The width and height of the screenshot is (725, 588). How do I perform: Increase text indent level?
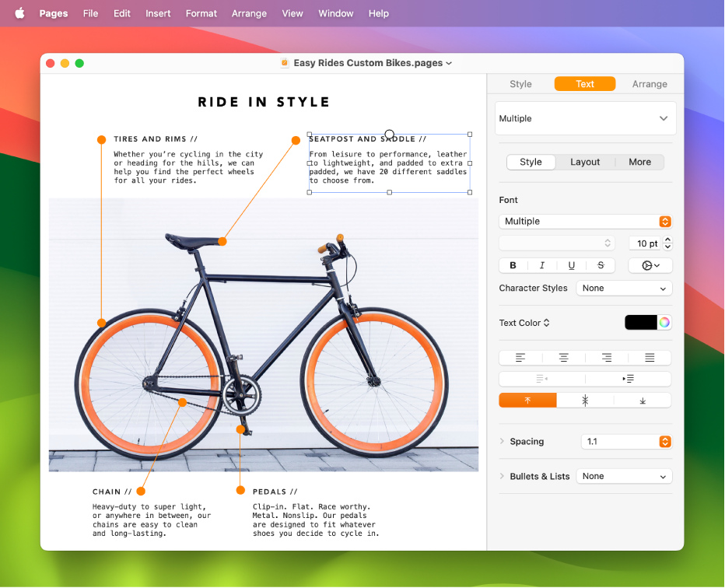[x=630, y=379]
